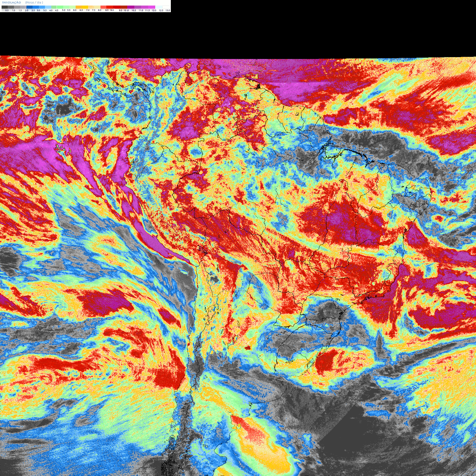Click the '11.5' legend value
This screenshot has width=476, height=476.
click(x=147, y=10)
